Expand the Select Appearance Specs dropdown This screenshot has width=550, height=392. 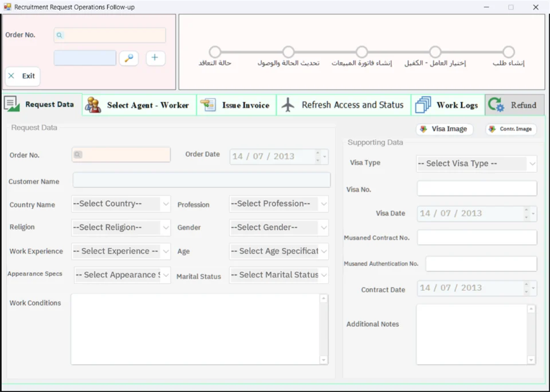coord(166,275)
